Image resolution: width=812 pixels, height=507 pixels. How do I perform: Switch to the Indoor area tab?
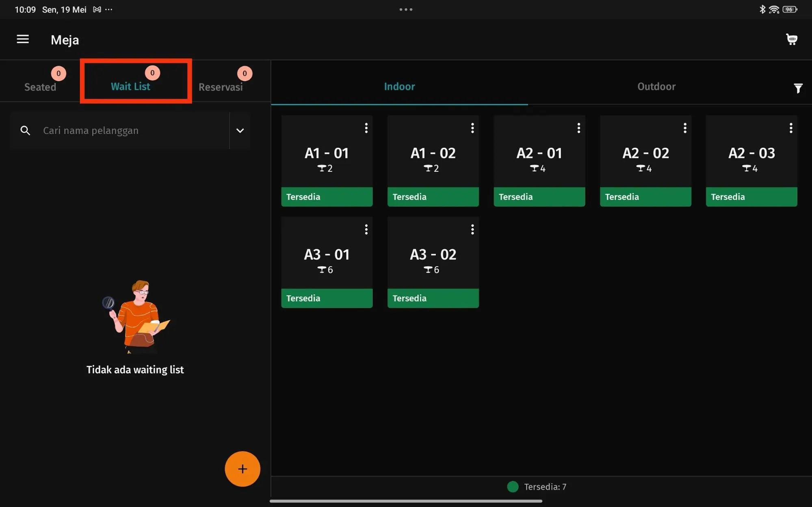[x=399, y=86]
